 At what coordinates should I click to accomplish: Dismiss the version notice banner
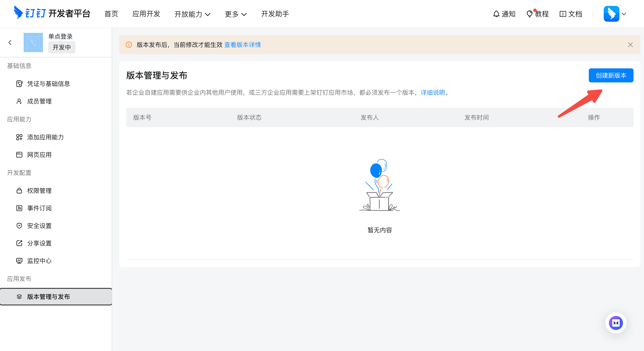coord(630,45)
